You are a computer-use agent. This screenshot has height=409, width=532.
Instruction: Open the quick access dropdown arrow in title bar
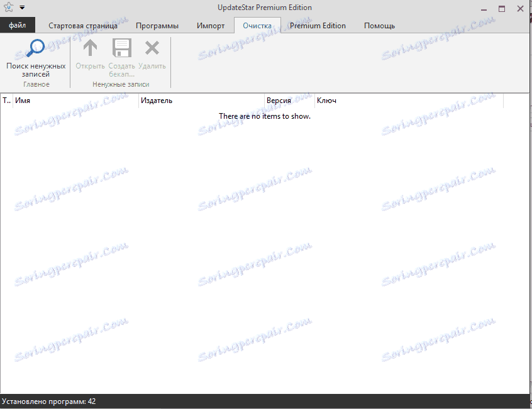pos(22,8)
